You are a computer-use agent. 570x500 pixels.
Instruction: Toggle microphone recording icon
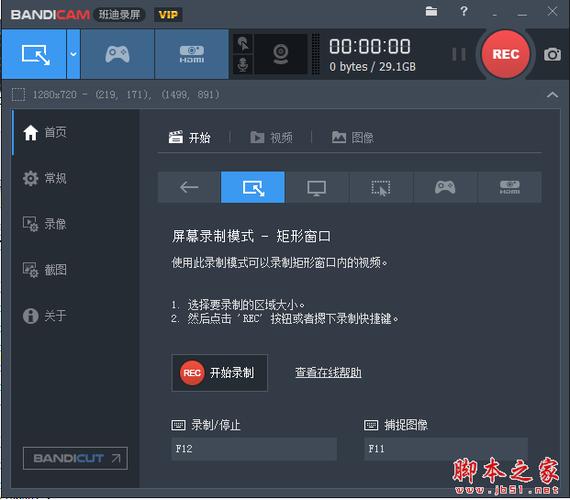(243, 64)
